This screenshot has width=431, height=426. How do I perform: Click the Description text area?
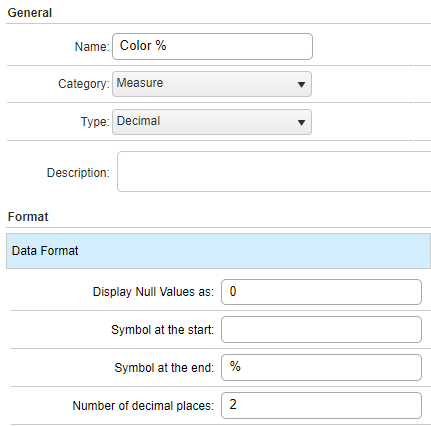[274, 172]
